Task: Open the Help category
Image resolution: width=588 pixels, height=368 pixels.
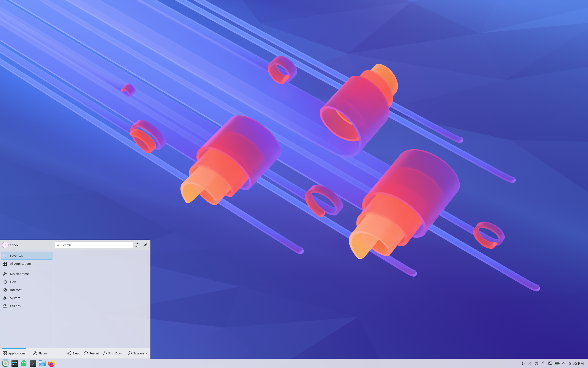Action: coord(27,282)
